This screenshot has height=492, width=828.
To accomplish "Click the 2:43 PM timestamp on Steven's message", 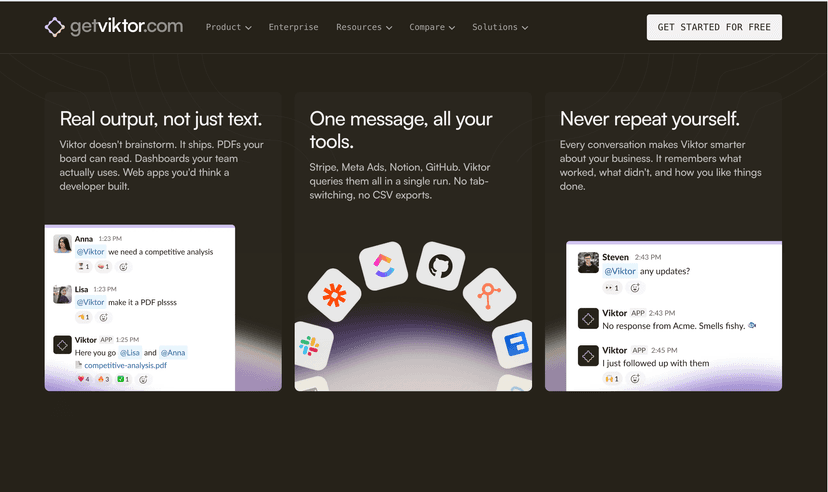I will click(x=648, y=257).
